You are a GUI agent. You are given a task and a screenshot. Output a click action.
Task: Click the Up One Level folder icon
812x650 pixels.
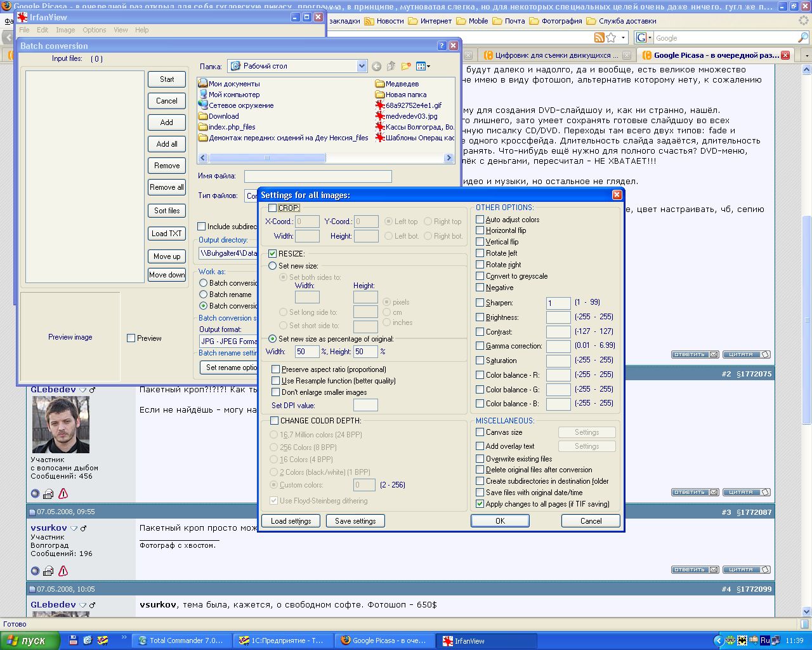click(x=391, y=66)
